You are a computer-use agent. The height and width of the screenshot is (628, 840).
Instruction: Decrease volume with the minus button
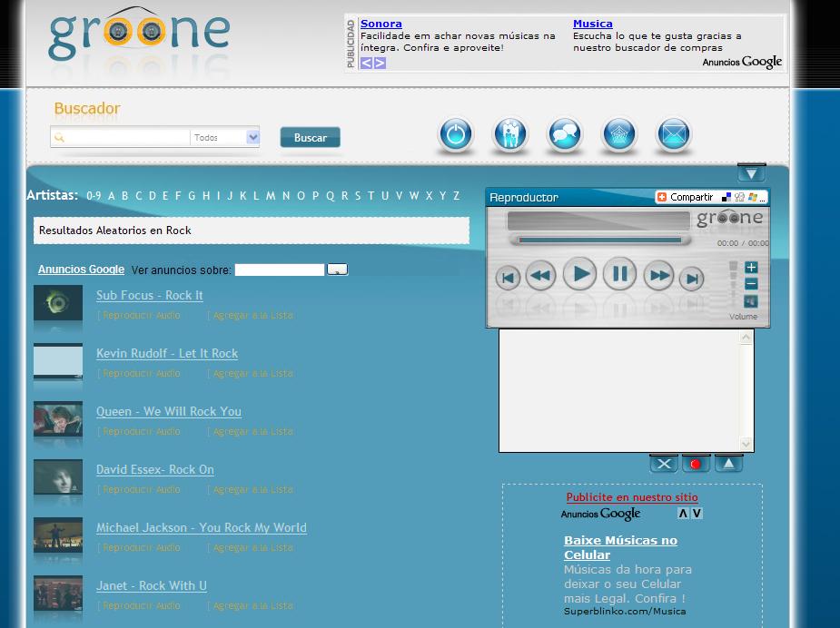click(751, 284)
